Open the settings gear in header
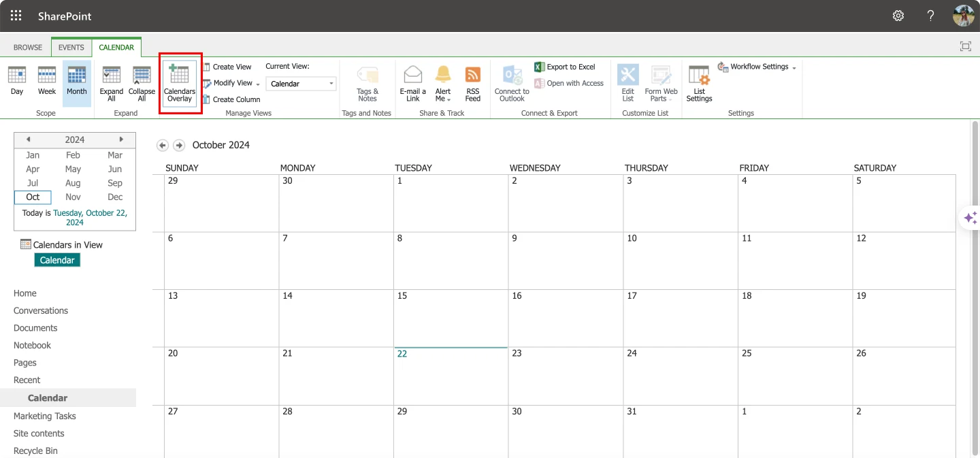 coord(898,16)
